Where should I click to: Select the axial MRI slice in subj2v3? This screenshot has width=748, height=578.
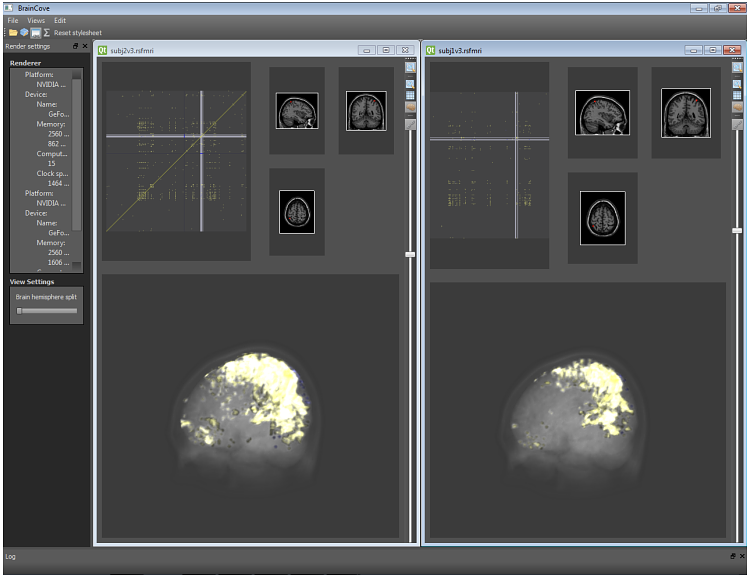[x=297, y=212]
